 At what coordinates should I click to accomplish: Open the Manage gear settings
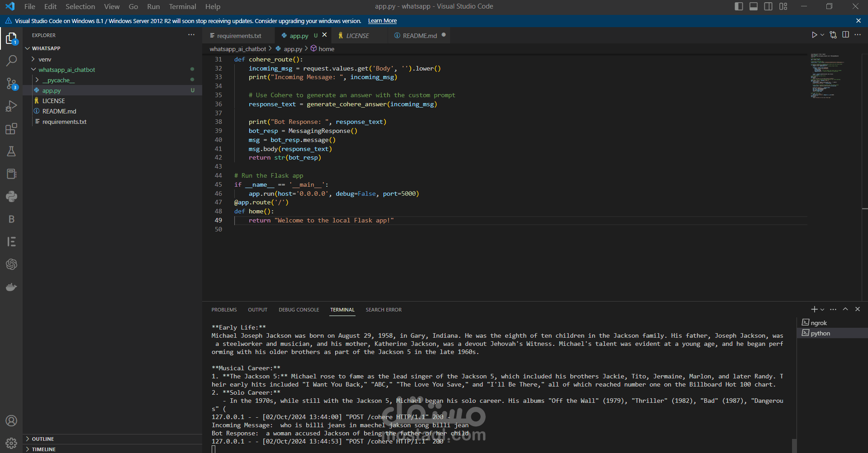11,443
